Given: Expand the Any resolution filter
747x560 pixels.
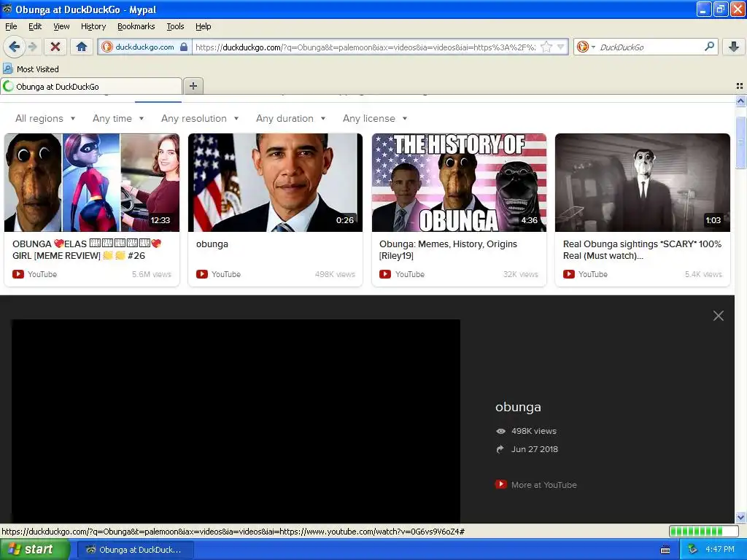Looking at the screenshot, I should [x=200, y=119].
